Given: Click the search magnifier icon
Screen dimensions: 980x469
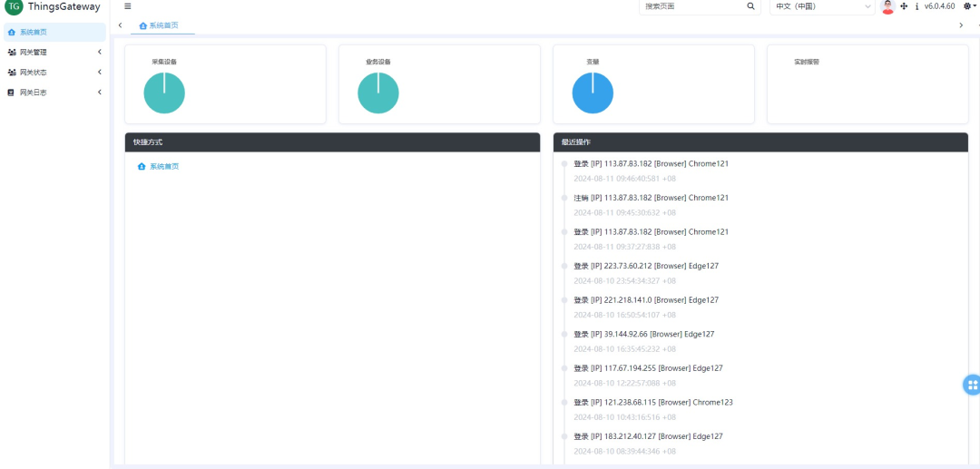Looking at the screenshot, I should (x=750, y=6).
